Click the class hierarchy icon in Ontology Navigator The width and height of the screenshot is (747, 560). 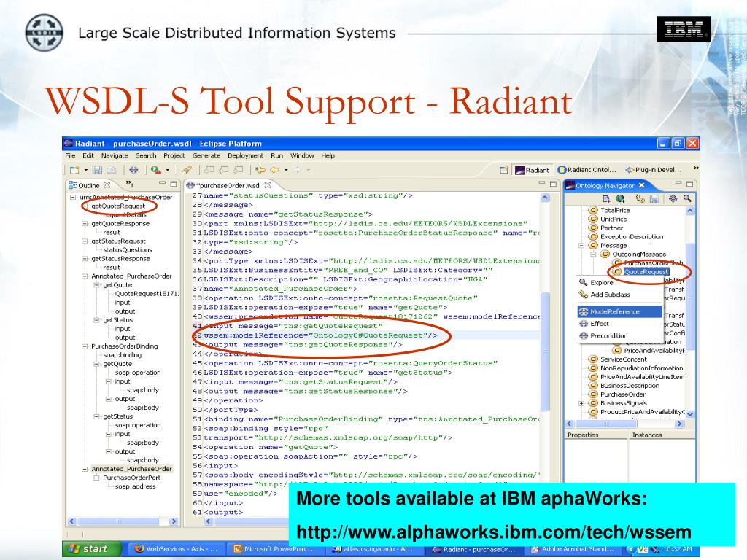(x=640, y=198)
